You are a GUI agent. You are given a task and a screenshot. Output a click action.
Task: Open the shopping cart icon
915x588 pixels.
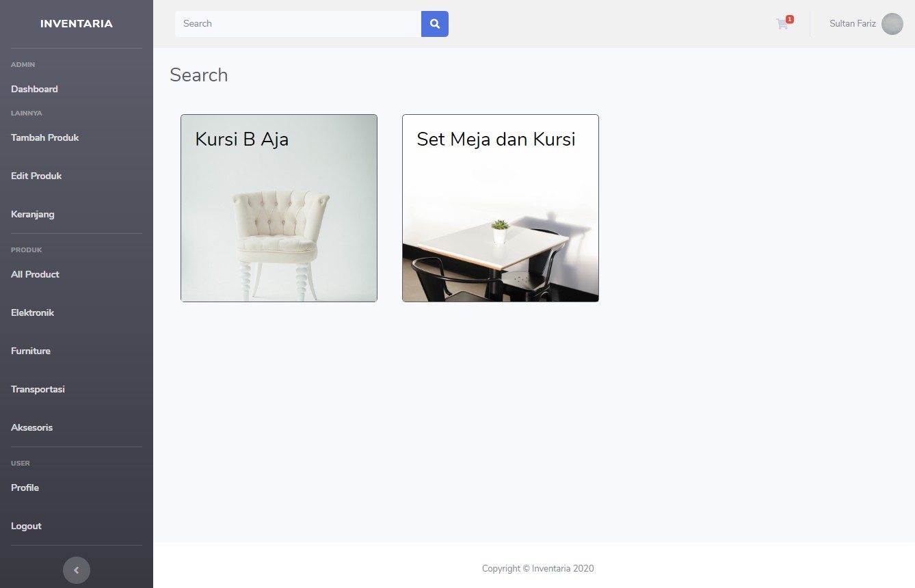tap(781, 23)
